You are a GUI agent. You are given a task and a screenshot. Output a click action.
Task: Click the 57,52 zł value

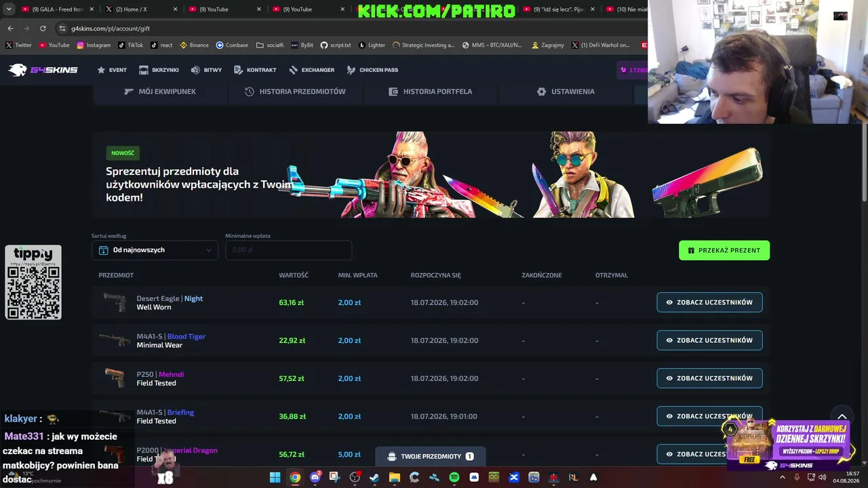pyautogui.click(x=292, y=378)
